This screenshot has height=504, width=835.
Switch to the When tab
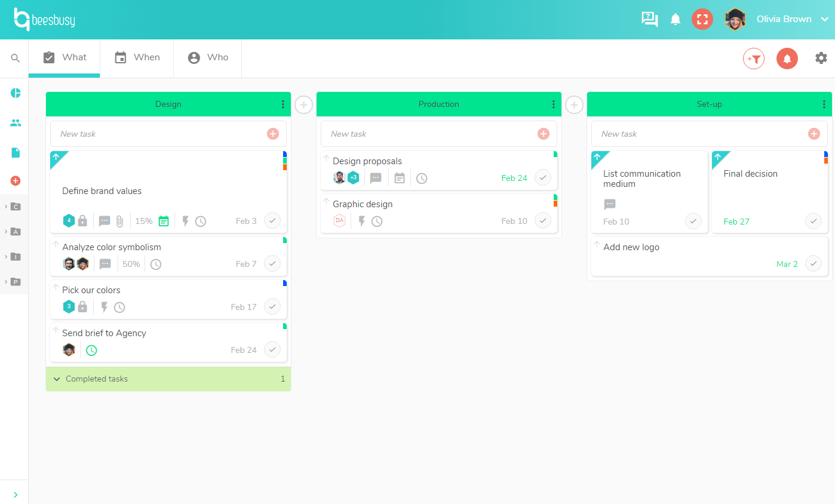(137, 57)
